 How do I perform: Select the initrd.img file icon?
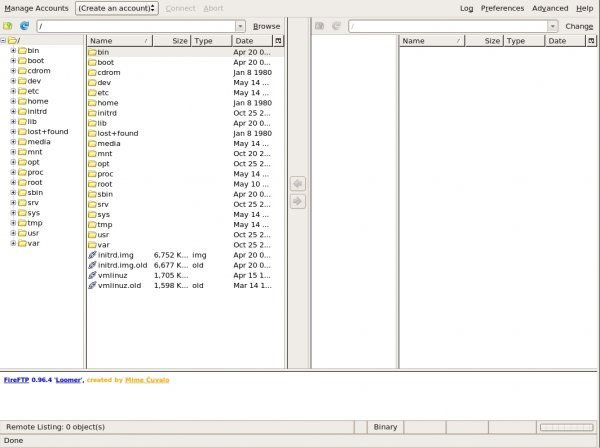click(93, 255)
